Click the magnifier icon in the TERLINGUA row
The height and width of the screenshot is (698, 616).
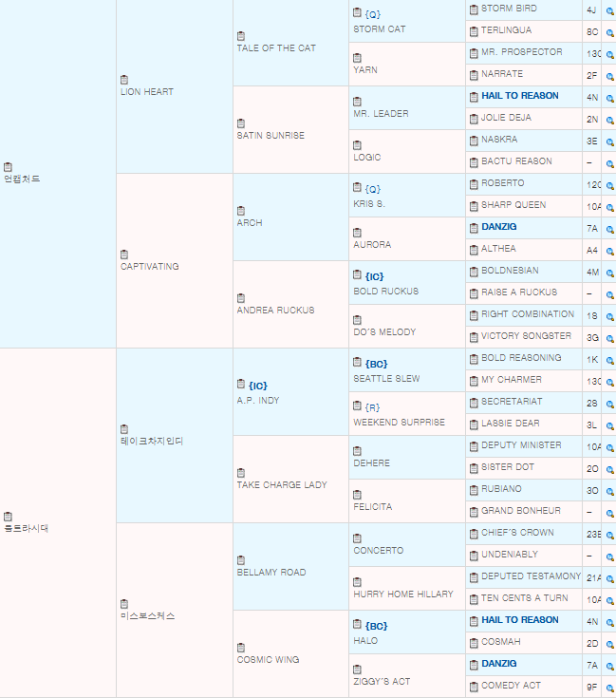[609, 31]
